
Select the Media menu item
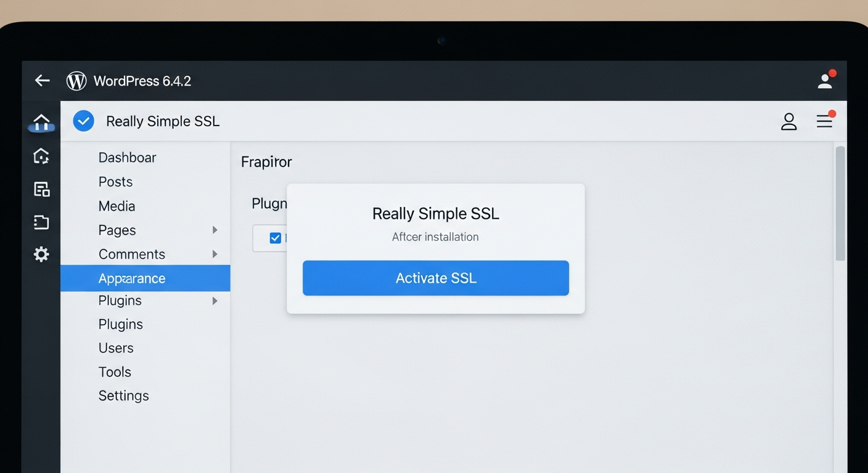click(117, 206)
